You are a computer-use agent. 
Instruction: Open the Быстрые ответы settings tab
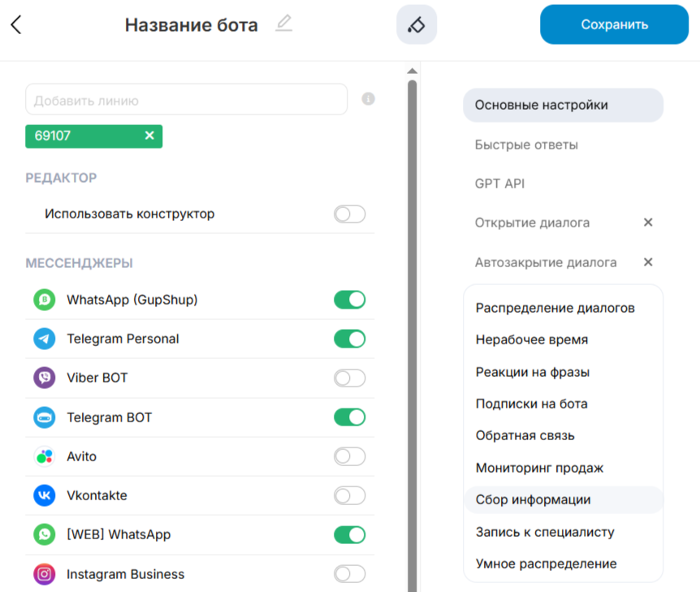526,145
